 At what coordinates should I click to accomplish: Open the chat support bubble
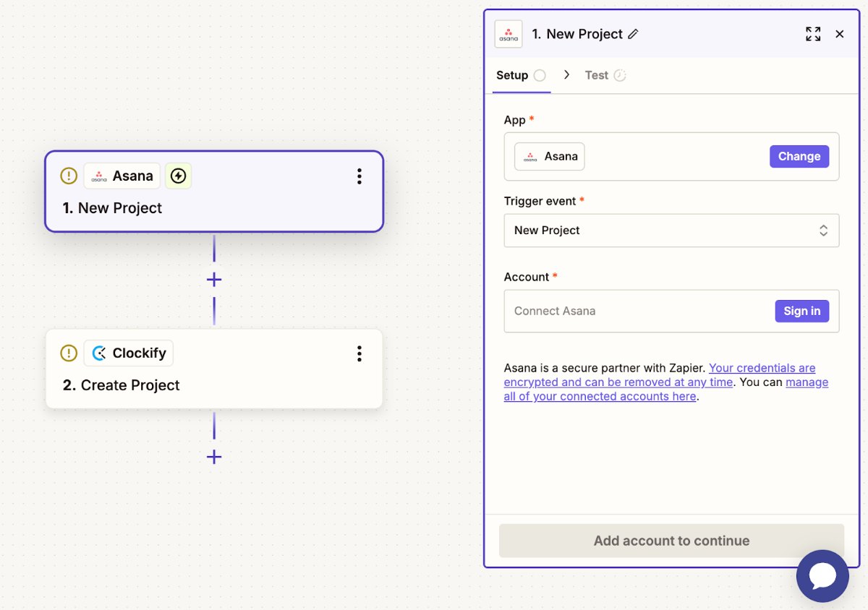click(x=822, y=576)
